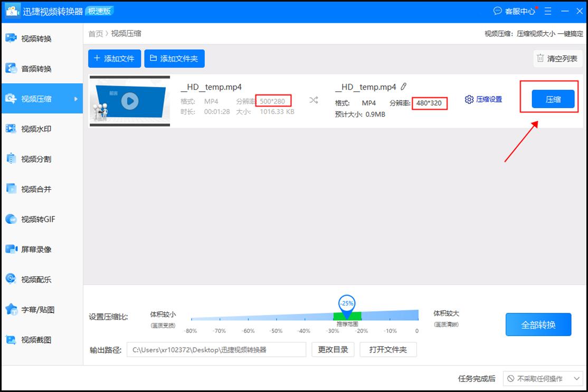Open the hamburger menu in the title bar

[547, 11]
